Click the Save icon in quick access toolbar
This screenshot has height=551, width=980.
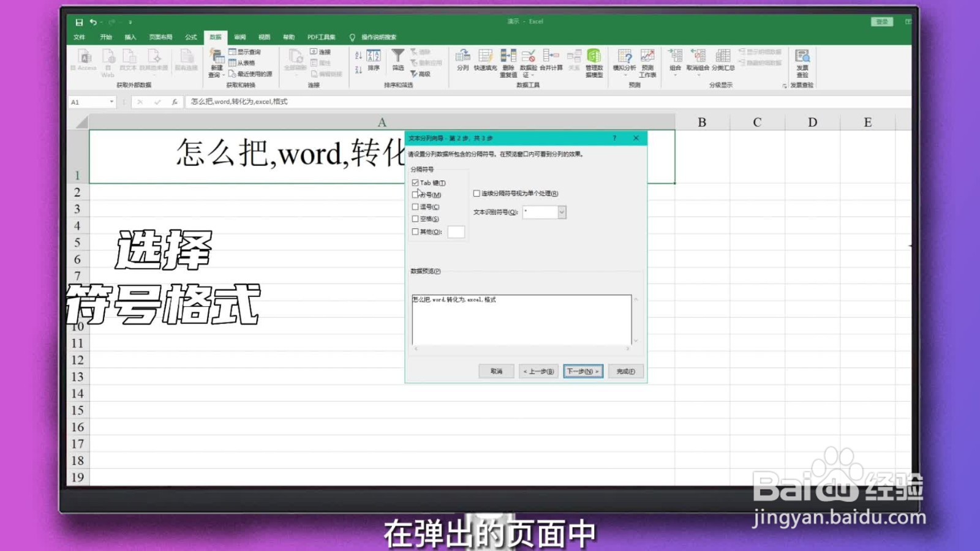pos(79,22)
